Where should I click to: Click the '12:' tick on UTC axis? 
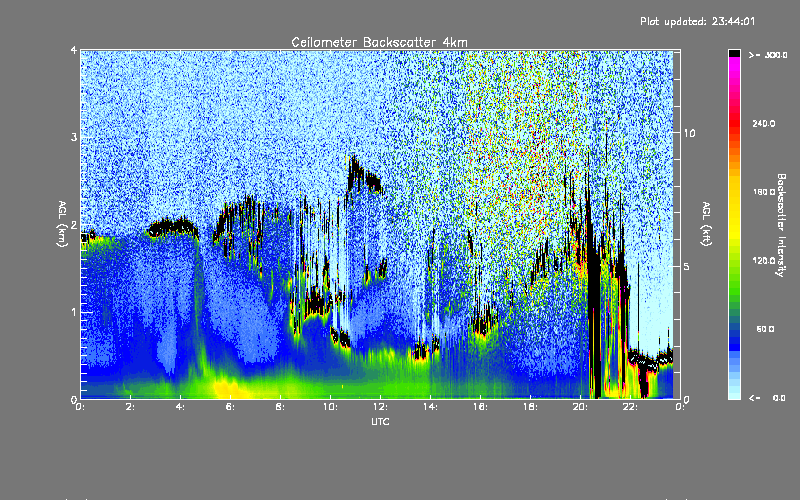tap(380, 407)
